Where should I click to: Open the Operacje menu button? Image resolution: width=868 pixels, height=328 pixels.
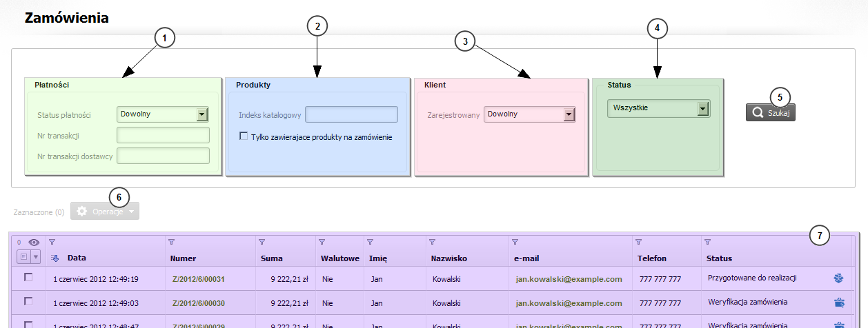coord(105,212)
